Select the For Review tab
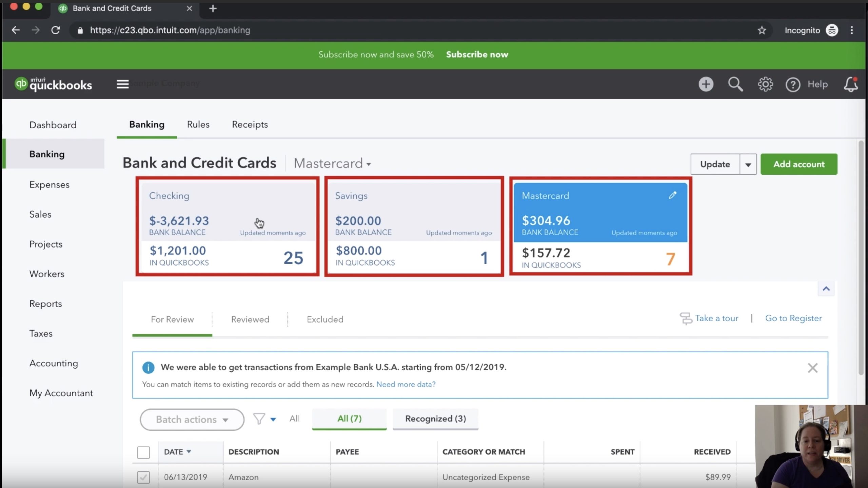868x488 pixels. pos(172,319)
